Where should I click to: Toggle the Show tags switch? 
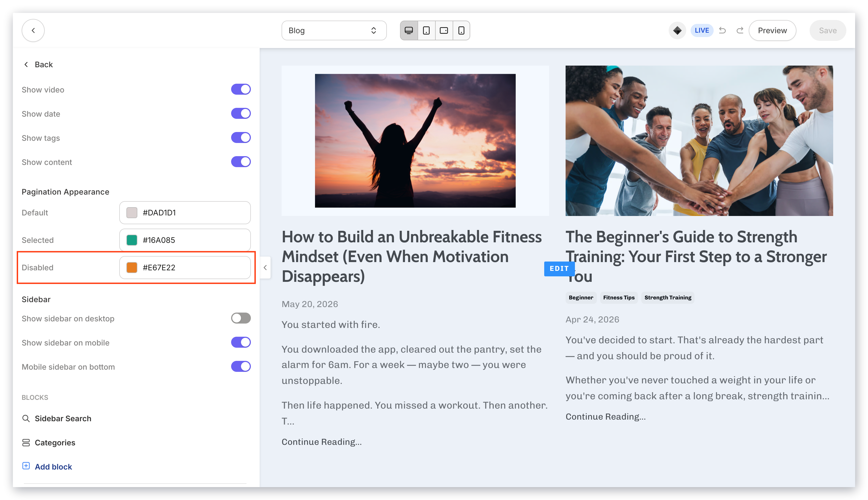241,138
